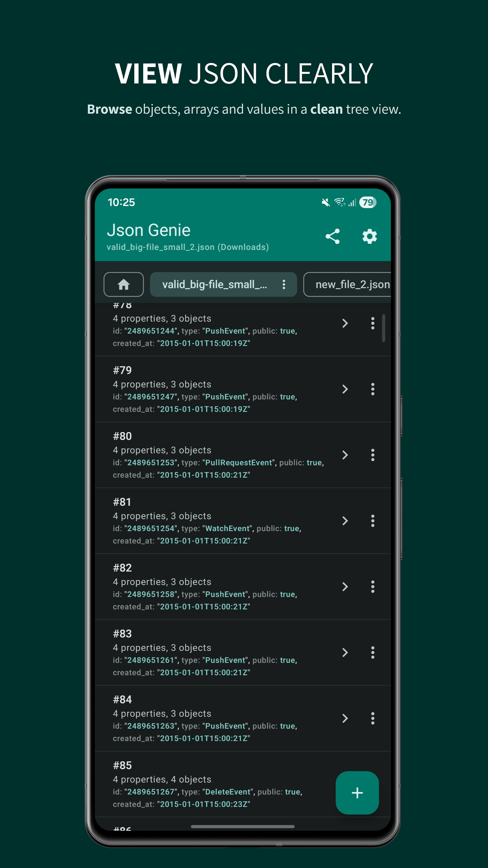Expand the #79 item chevron
The width and height of the screenshot is (488, 868).
(345, 389)
